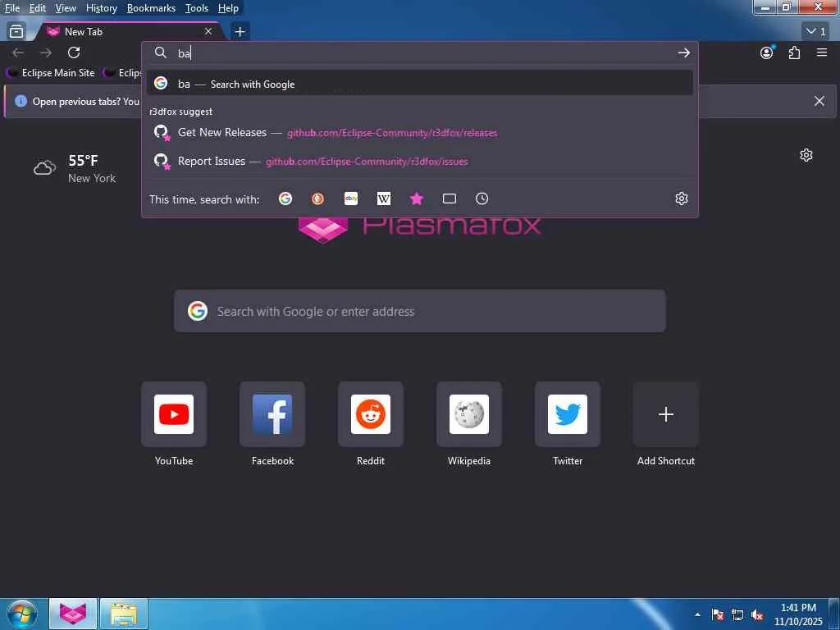
Task: Open the Bookmarks menu
Action: (x=151, y=8)
